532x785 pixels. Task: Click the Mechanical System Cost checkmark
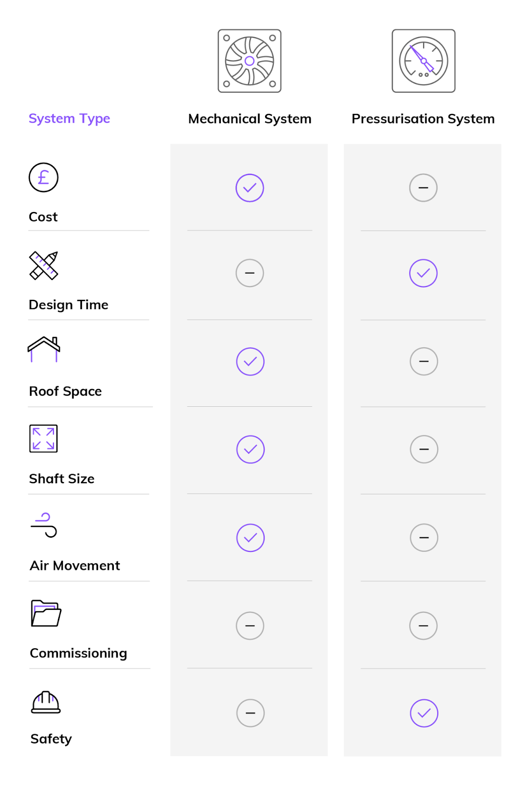pyautogui.click(x=250, y=188)
